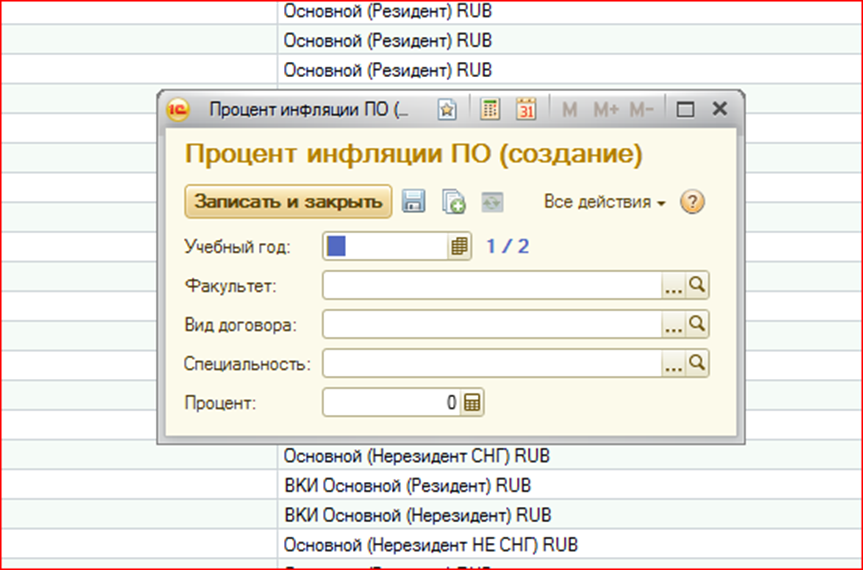Click the 1 / 2 link next to Учебный год
This screenshot has width=863, height=570.
click(507, 247)
